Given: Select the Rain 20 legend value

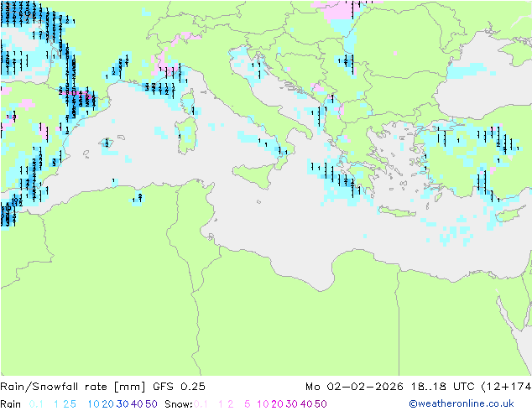Looking at the screenshot, I should click(107, 404).
